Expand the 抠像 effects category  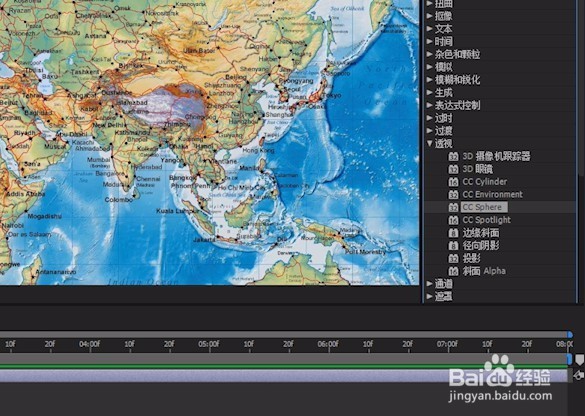coord(430,16)
